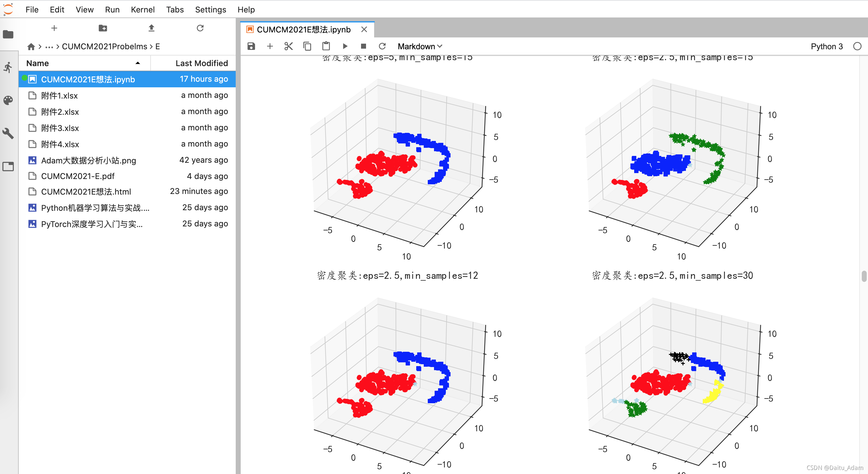The width and height of the screenshot is (868, 474).
Task: Open the File menu
Action: (32, 9)
